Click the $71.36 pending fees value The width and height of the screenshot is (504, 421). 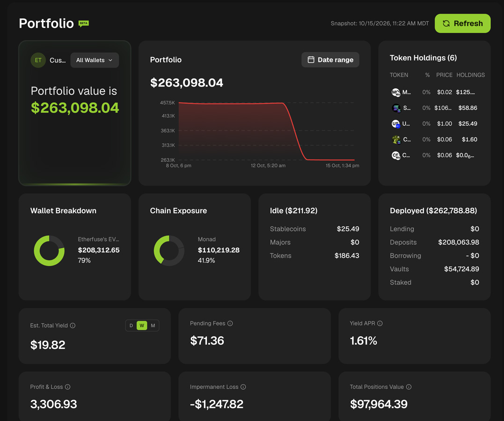tap(207, 341)
